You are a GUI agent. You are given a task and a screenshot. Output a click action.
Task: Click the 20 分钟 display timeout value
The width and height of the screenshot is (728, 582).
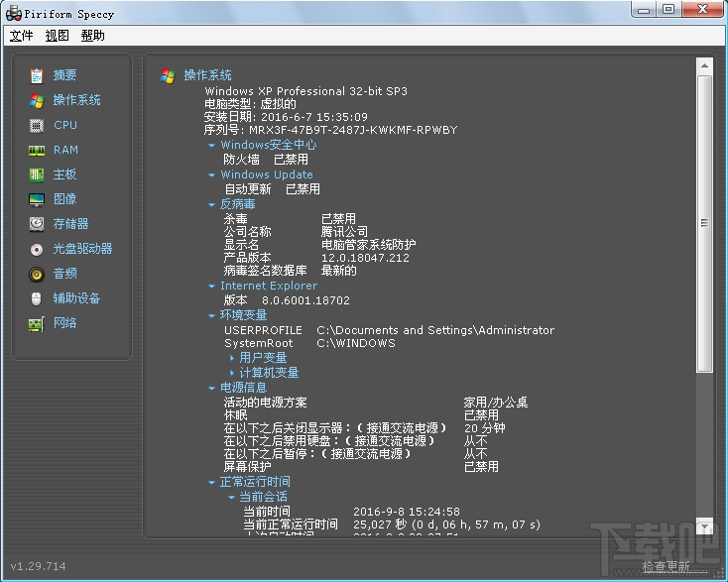coord(485,428)
